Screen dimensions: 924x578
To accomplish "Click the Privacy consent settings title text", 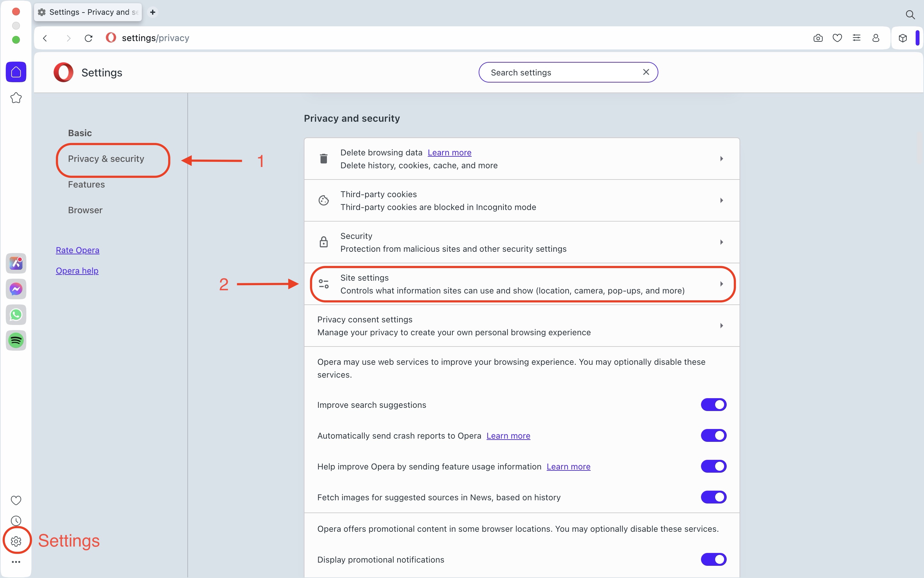I will [x=365, y=319].
